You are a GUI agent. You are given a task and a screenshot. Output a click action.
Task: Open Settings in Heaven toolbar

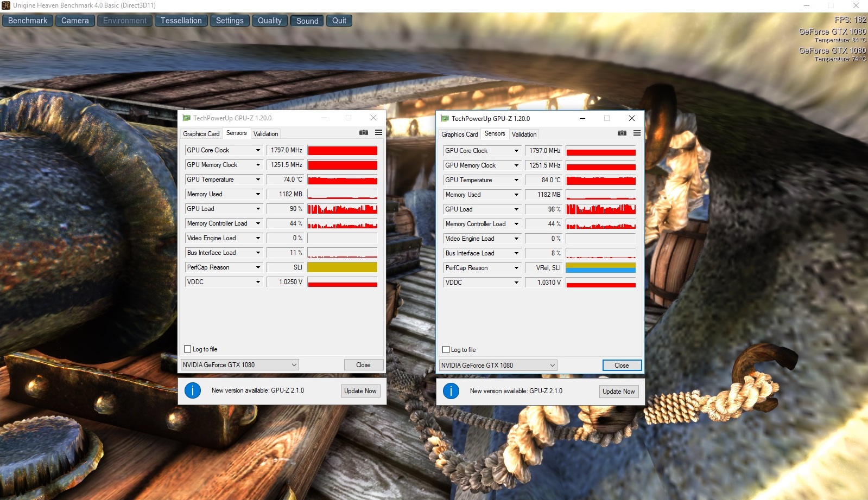230,21
